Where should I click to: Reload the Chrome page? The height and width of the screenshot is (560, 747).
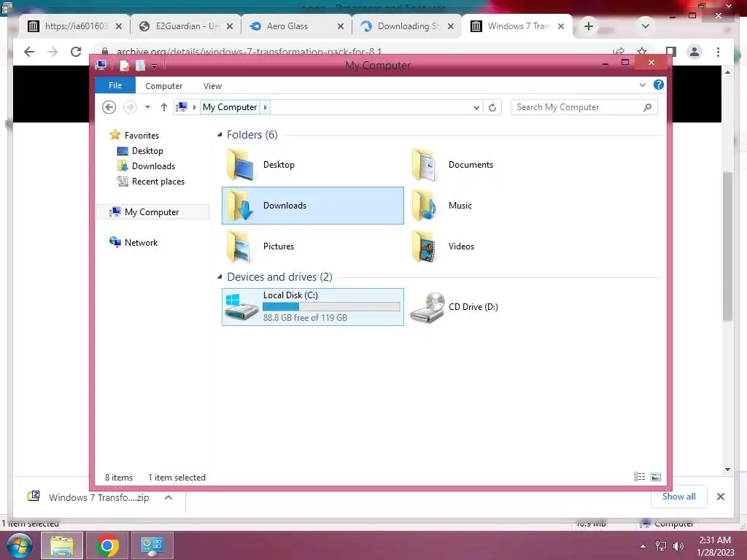click(x=76, y=52)
